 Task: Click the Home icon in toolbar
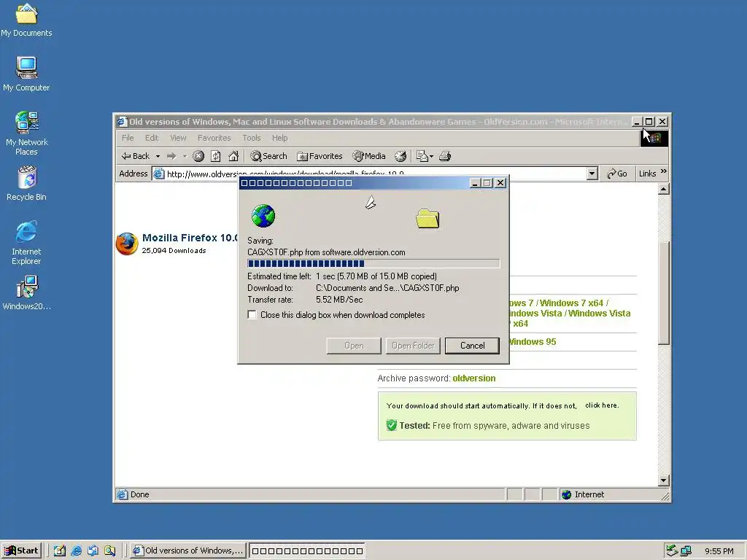[233, 156]
